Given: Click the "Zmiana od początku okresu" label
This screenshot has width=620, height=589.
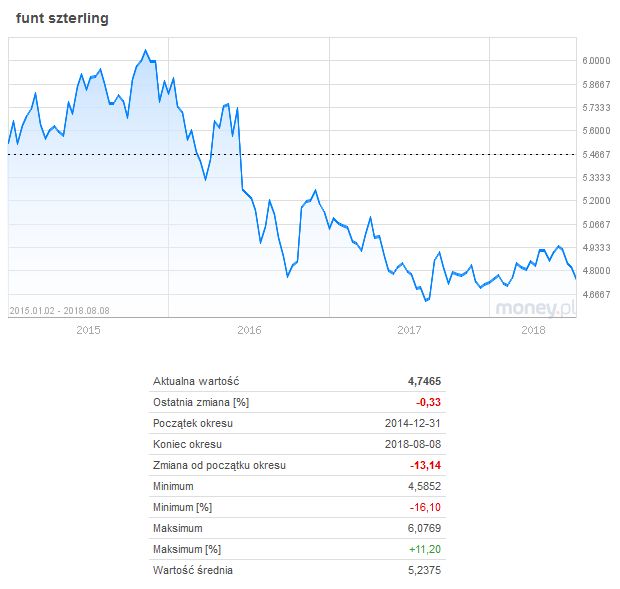Looking at the screenshot, I should 219,465.
